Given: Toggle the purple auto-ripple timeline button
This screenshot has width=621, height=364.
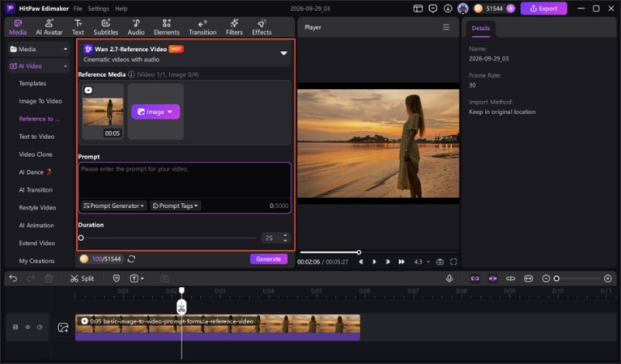Looking at the screenshot, I should [493, 278].
